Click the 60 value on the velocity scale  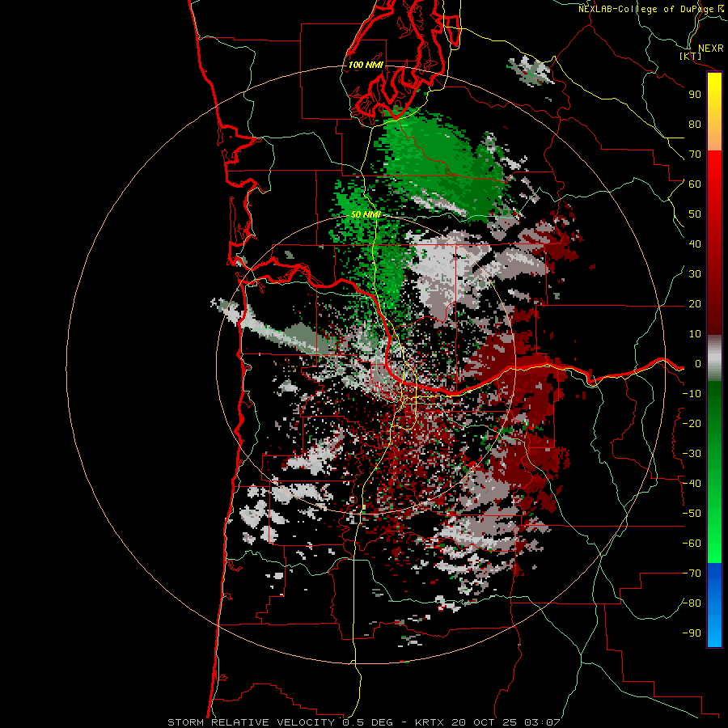point(695,184)
